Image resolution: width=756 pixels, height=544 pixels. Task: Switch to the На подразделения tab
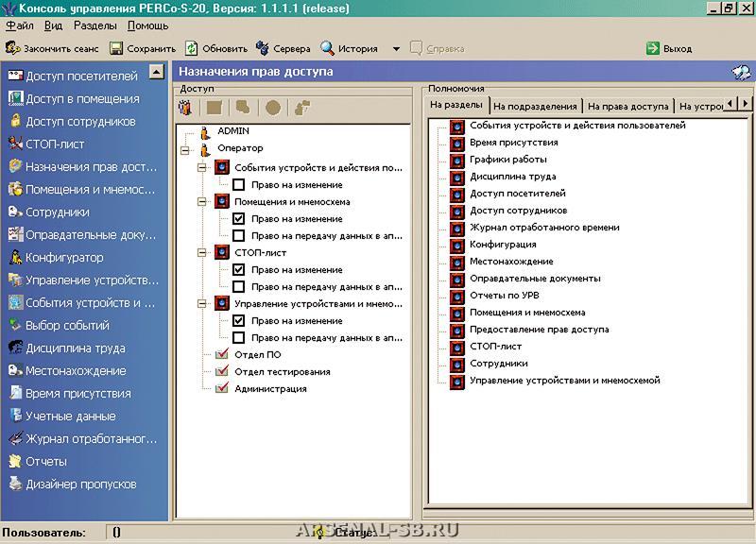pyautogui.click(x=535, y=107)
